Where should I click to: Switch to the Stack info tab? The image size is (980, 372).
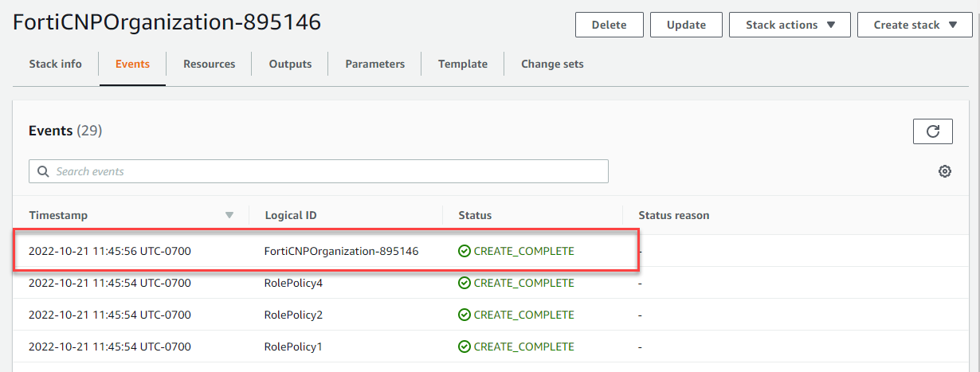coord(55,64)
